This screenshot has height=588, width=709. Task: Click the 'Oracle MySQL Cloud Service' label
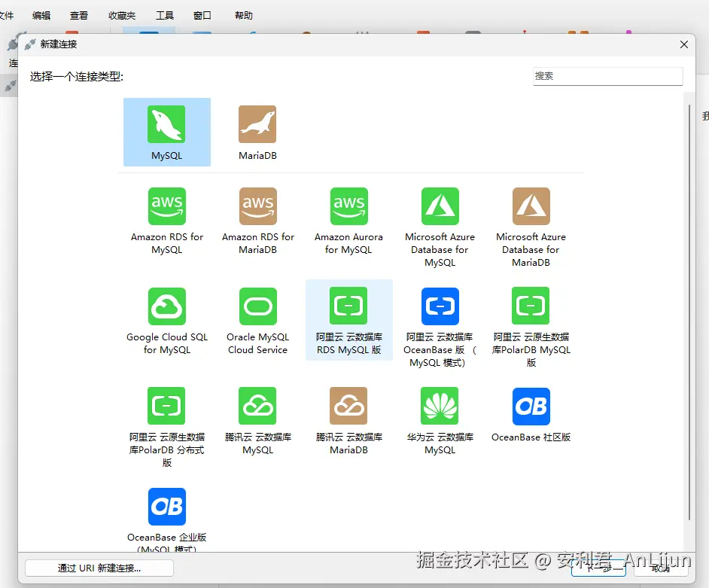pyautogui.click(x=257, y=343)
